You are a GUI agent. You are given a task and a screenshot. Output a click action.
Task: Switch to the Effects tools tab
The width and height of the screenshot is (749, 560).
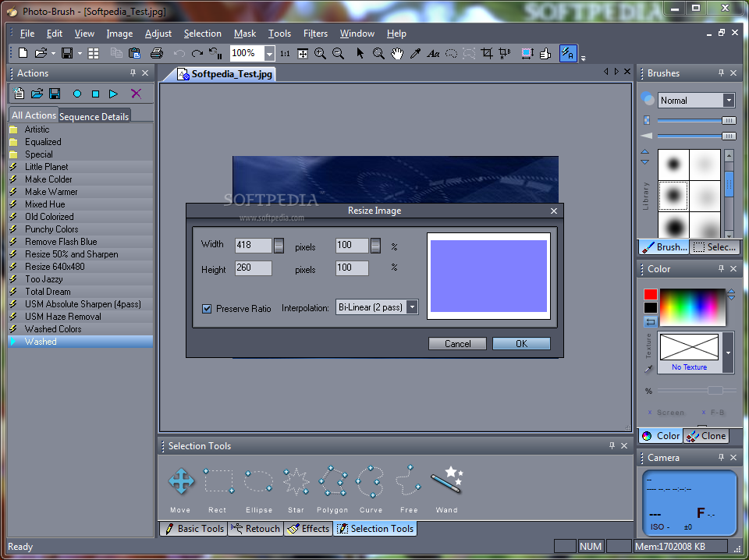(309, 529)
